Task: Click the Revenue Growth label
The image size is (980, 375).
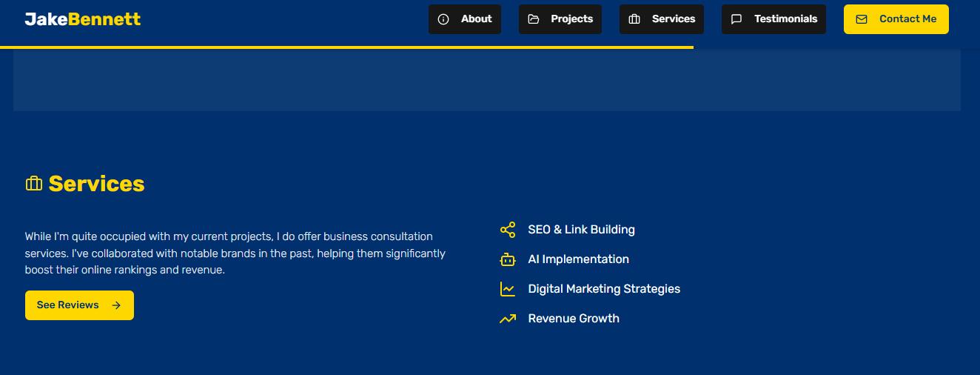Action: tap(574, 319)
